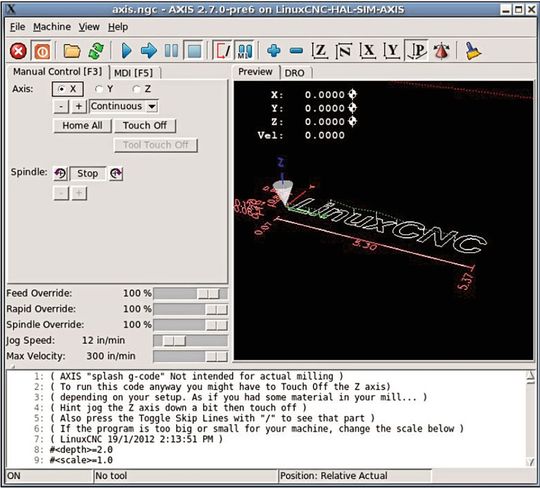Select the X axis radio button
Viewport: 540px width, 488px height.
[68, 89]
